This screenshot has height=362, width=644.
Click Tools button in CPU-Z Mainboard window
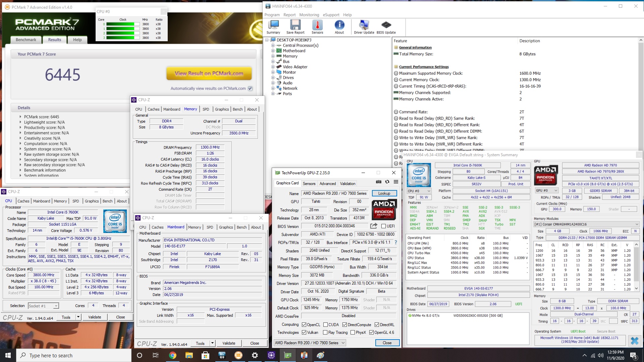pos(200,343)
